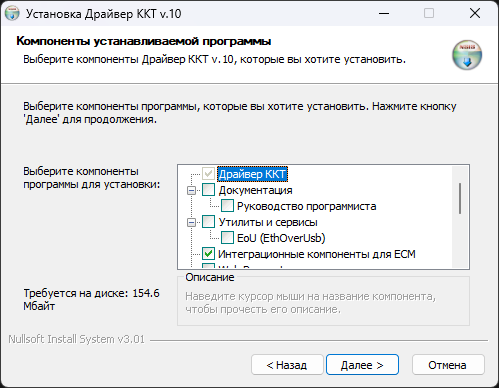Select the Драйвер ККТ tree item label

pos(252,174)
